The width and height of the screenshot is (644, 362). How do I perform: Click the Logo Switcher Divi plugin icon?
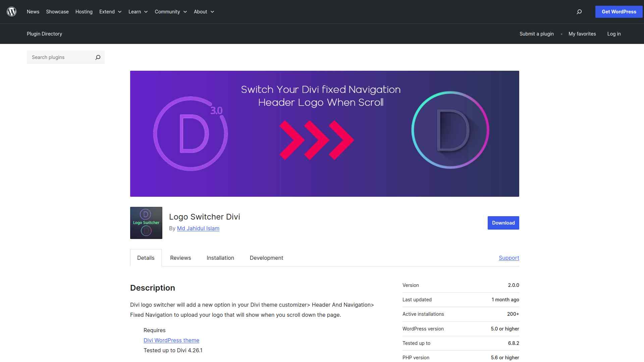coord(146,223)
